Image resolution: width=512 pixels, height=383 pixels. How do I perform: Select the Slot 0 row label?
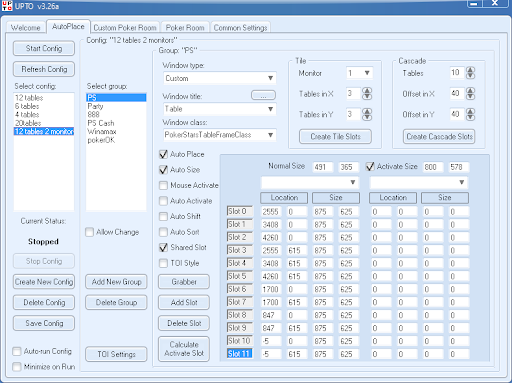pos(240,211)
